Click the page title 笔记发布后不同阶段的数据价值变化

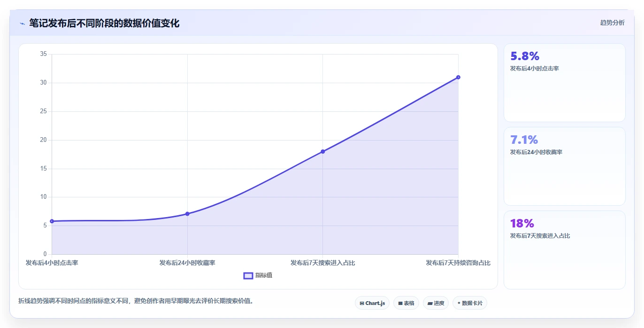point(104,23)
